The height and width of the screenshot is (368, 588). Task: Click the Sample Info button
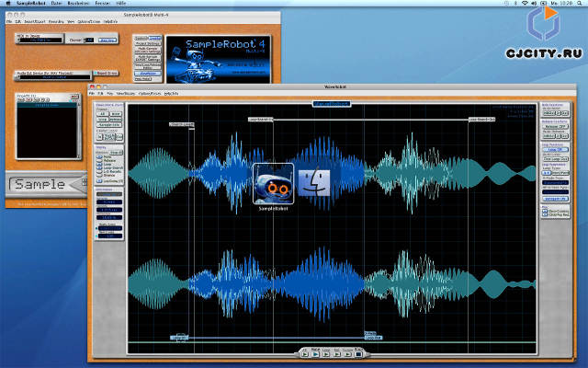pyautogui.click(x=109, y=125)
